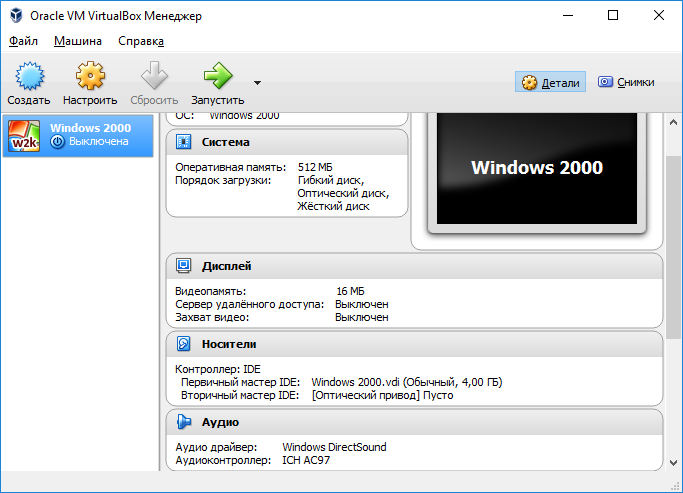The image size is (683, 493).
Task: Click the Сервер удалённого доступа label
Action: [250, 304]
